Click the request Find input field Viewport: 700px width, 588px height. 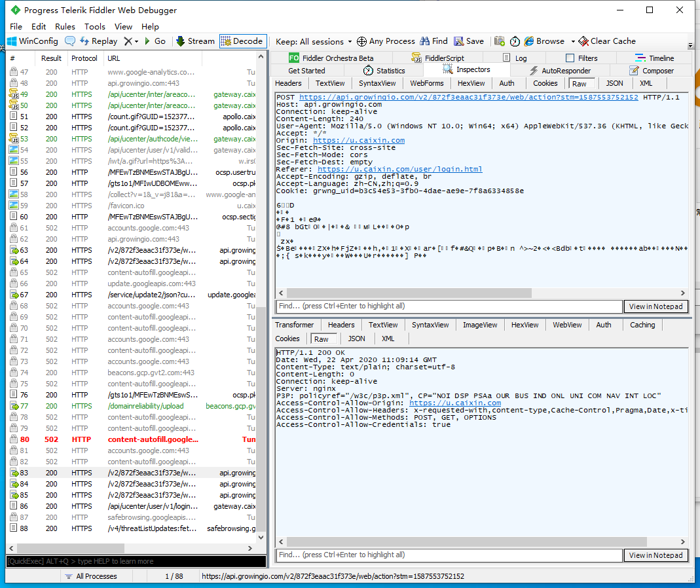click(x=448, y=306)
